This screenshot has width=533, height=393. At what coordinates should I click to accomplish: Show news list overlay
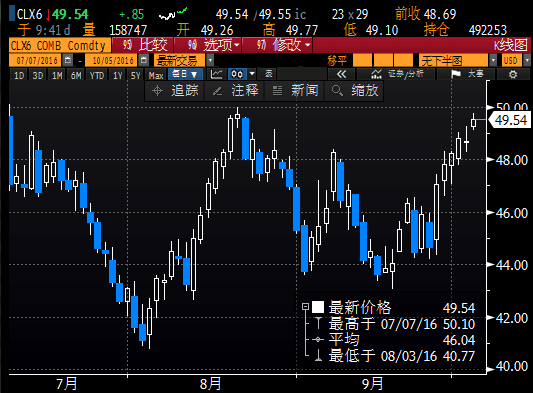coord(277,91)
